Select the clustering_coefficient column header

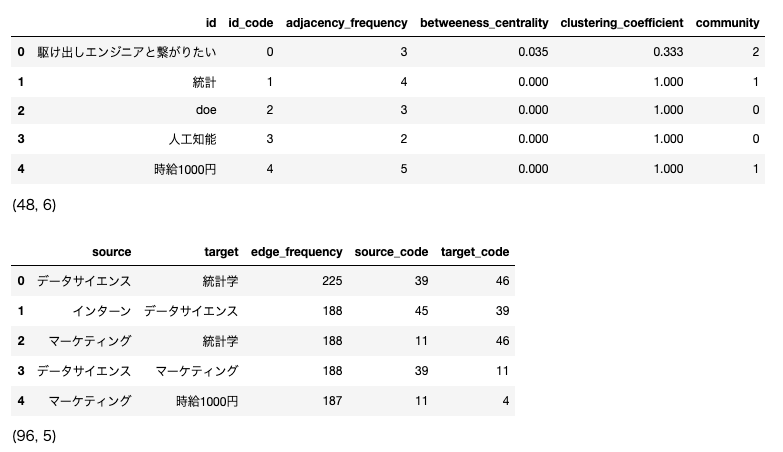[x=622, y=23]
